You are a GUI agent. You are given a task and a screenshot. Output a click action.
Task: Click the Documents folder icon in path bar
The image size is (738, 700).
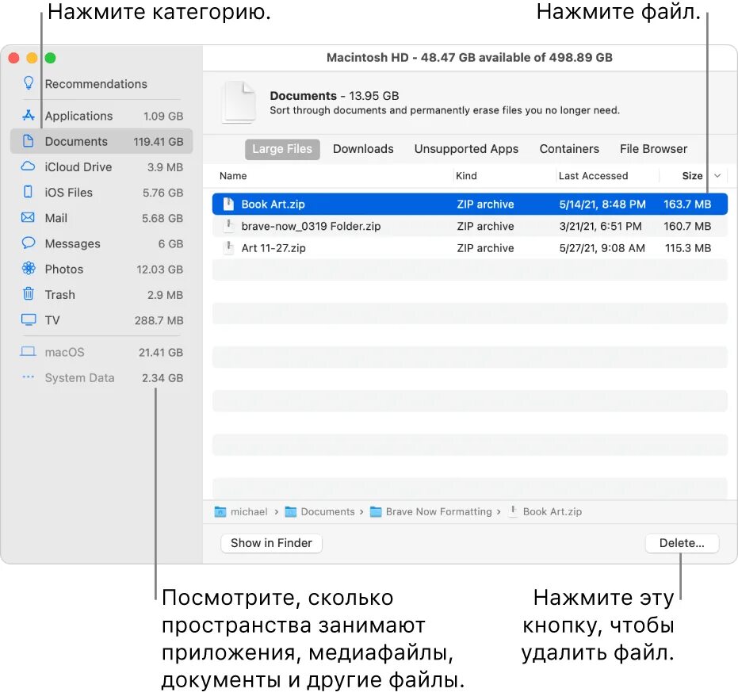pyautogui.click(x=291, y=511)
